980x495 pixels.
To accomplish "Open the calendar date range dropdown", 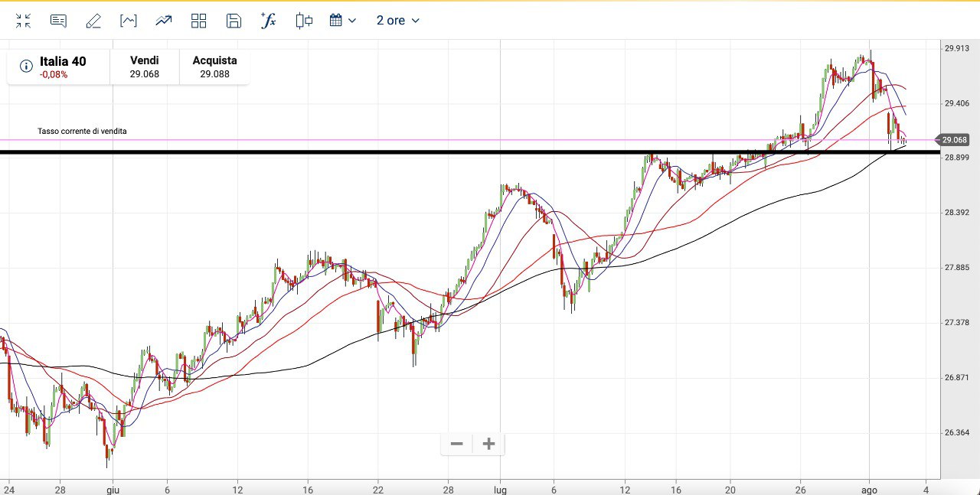I will pyautogui.click(x=343, y=21).
